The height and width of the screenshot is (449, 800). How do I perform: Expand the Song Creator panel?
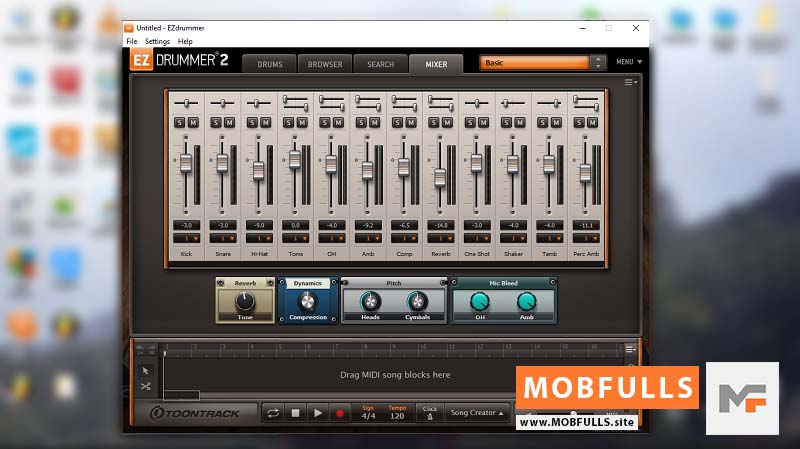pos(477,413)
